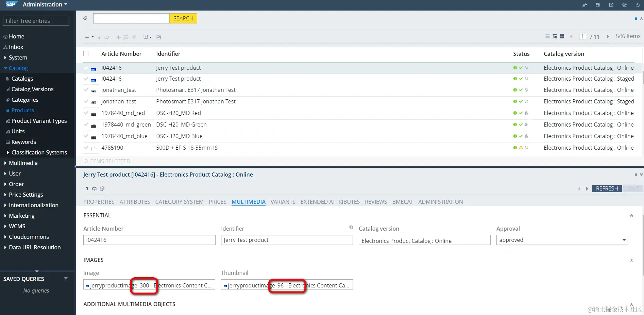644x315 pixels.
Task: Tick the checkmark for jonathan_test Staged row
Action: click(x=86, y=101)
